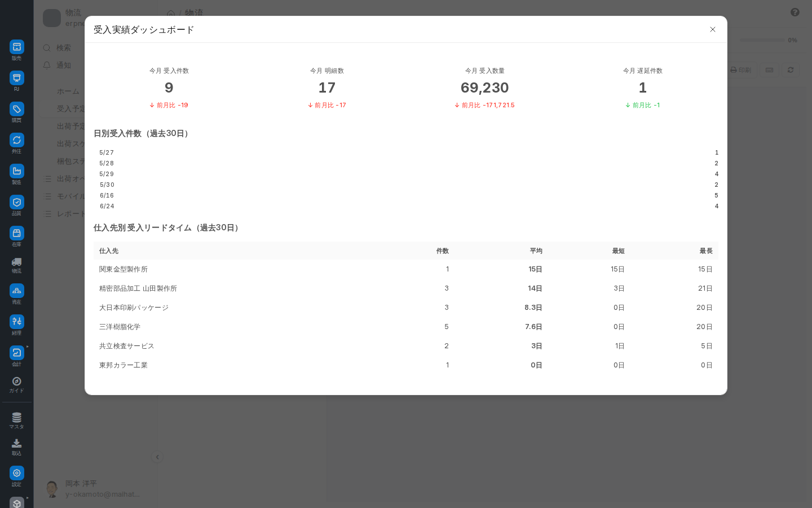Open the 品質 quality module icon

coord(16,202)
